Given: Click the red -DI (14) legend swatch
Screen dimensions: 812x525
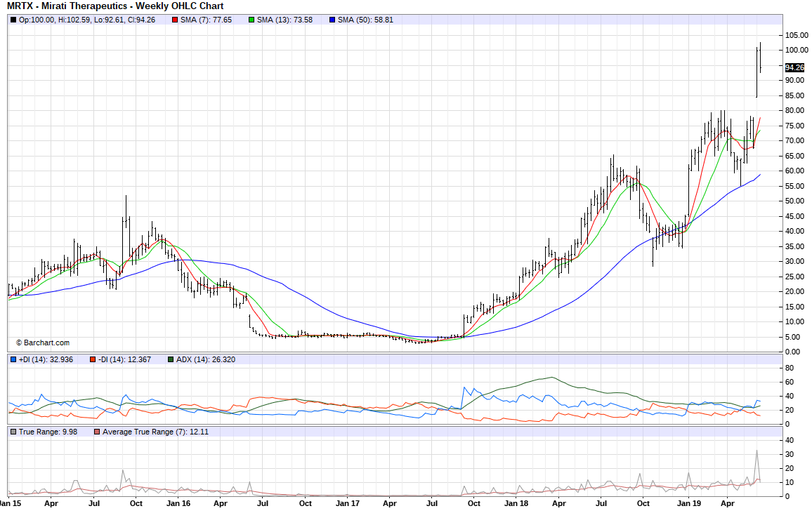Looking at the screenshot, I should (92, 359).
